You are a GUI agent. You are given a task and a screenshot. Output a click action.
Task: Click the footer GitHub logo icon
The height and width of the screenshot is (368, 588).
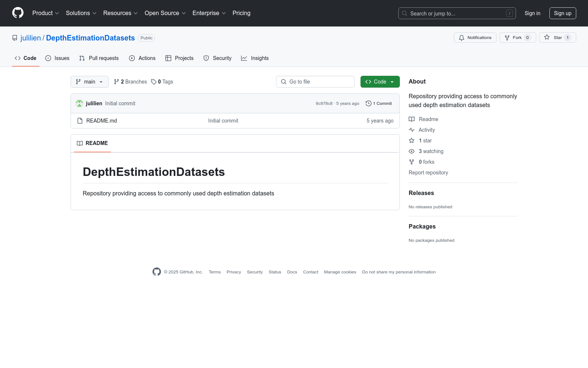157,272
